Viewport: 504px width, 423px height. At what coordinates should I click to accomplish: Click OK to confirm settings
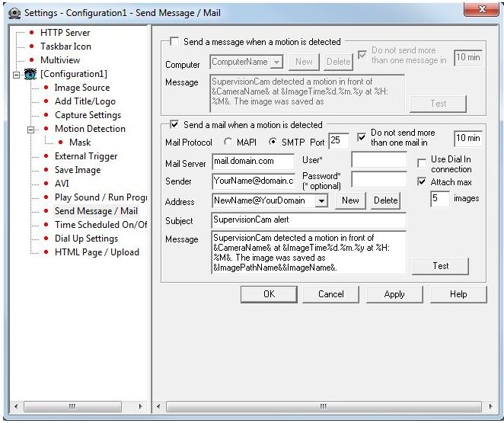click(x=269, y=294)
